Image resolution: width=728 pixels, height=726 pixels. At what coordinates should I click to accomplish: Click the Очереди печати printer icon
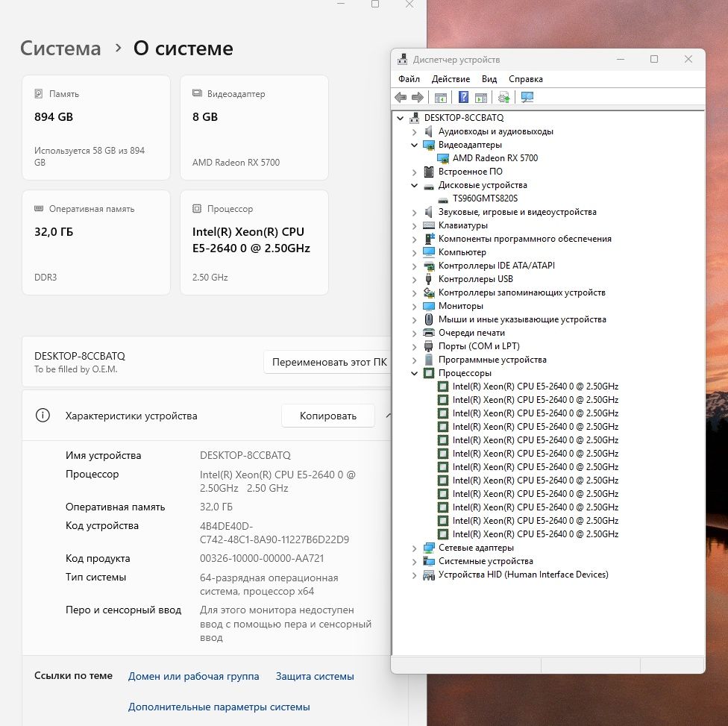click(x=429, y=333)
